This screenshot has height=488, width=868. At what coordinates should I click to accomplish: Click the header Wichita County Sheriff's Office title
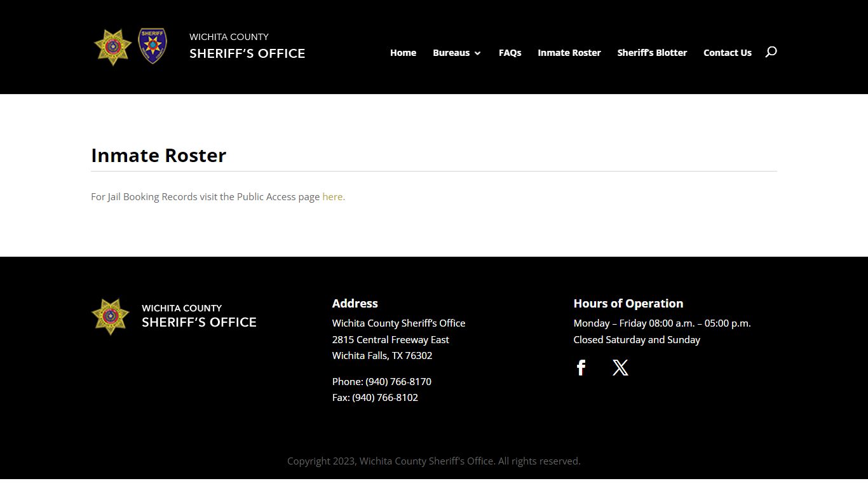click(x=247, y=46)
